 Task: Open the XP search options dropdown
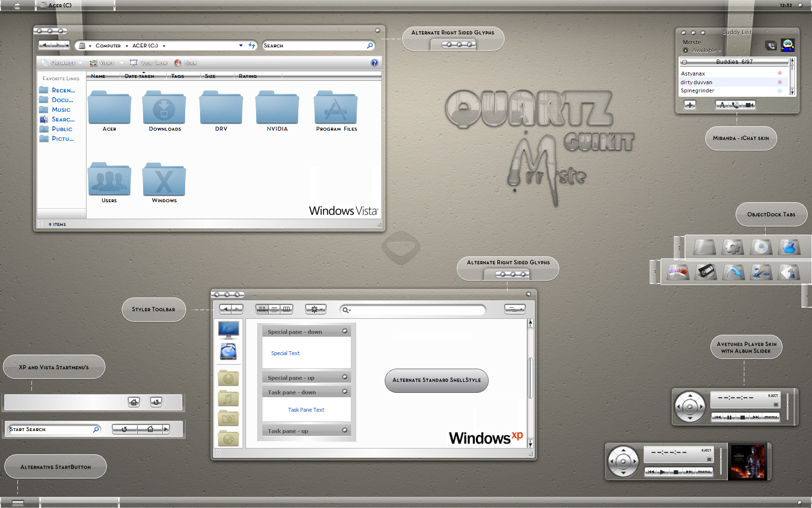[347, 310]
